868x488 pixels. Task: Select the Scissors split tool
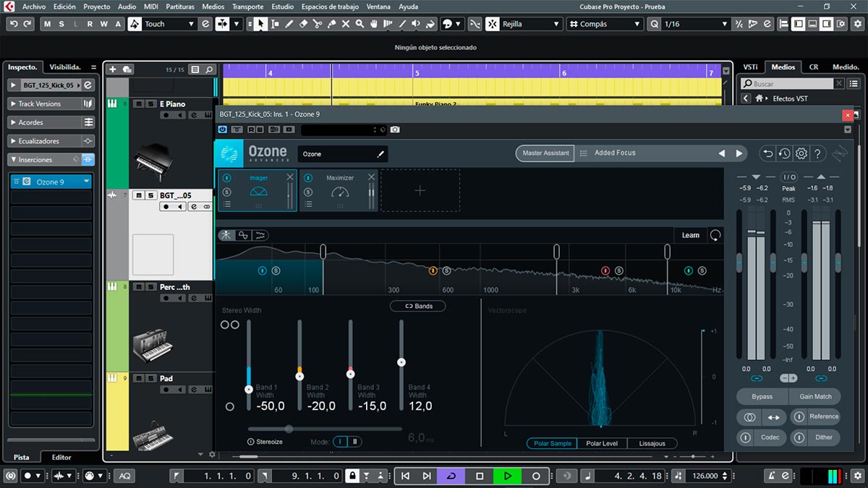[x=318, y=24]
